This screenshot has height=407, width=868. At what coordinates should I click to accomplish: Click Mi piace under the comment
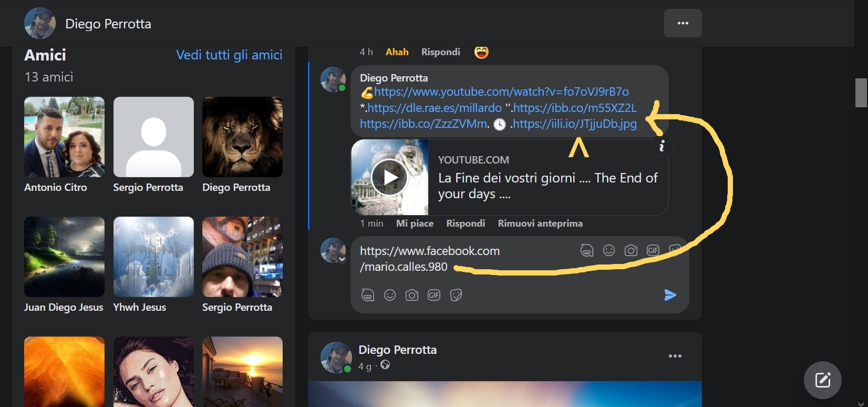point(415,223)
